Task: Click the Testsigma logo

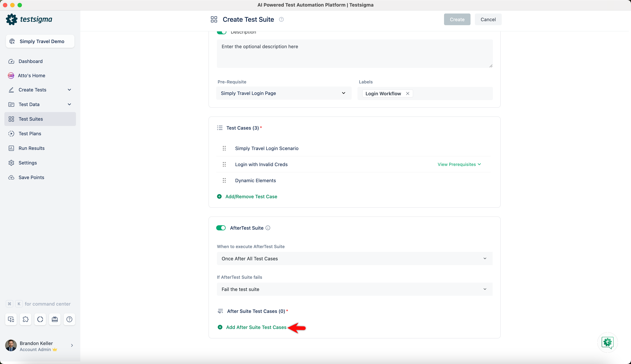Action: (x=29, y=19)
